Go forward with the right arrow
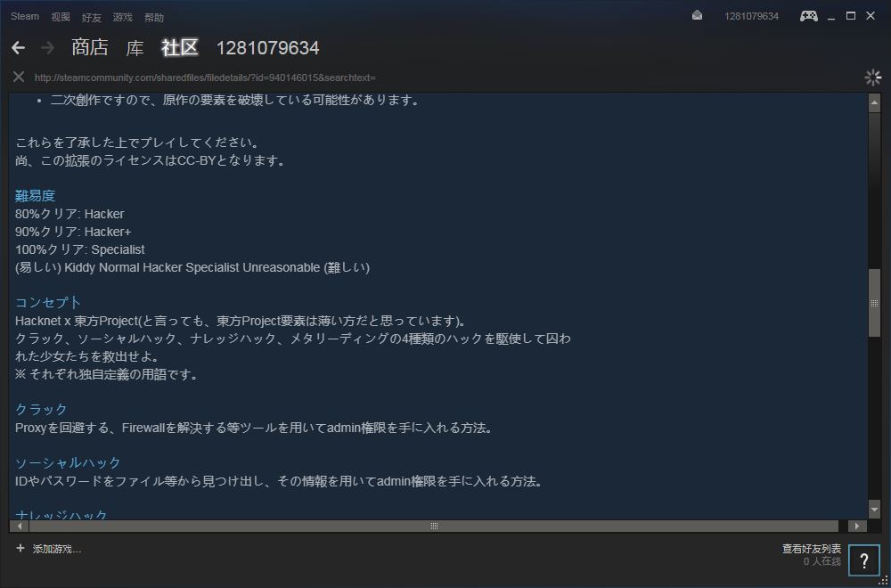The width and height of the screenshot is (891, 588). pos(48,48)
